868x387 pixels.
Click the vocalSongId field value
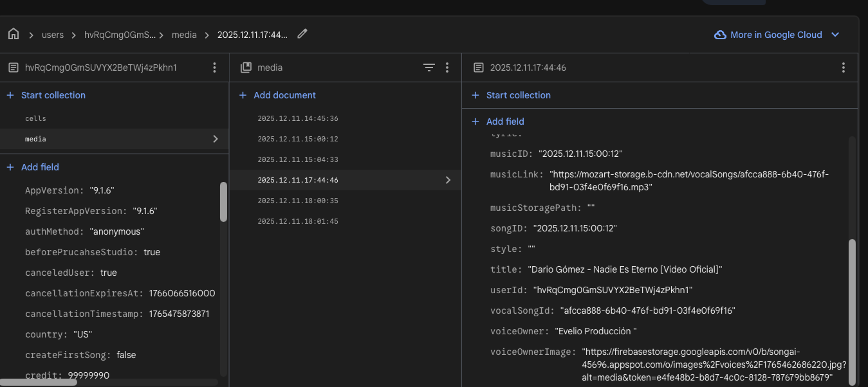[647, 310]
